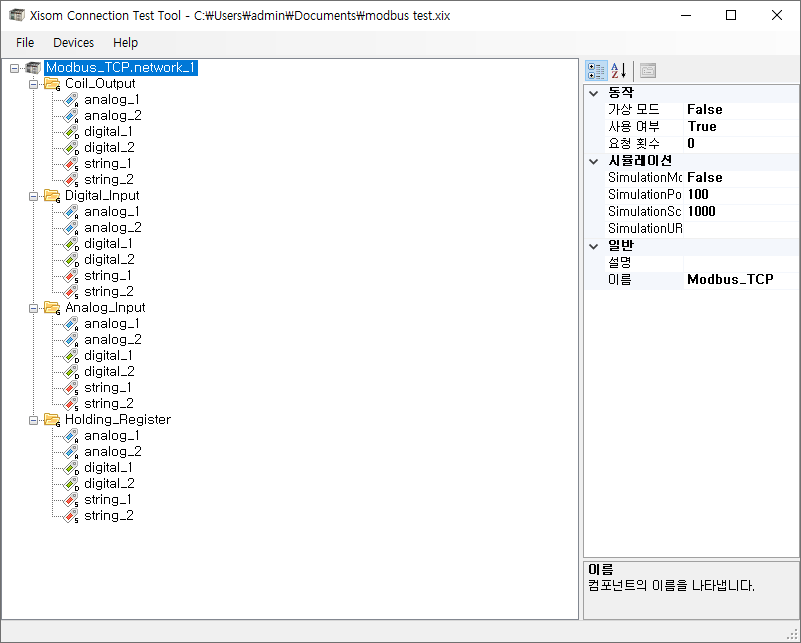Click string_2 tag icon under Holding_Register
Screen dimensions: 801x643
pyautogui.click(x=71, y=516)
